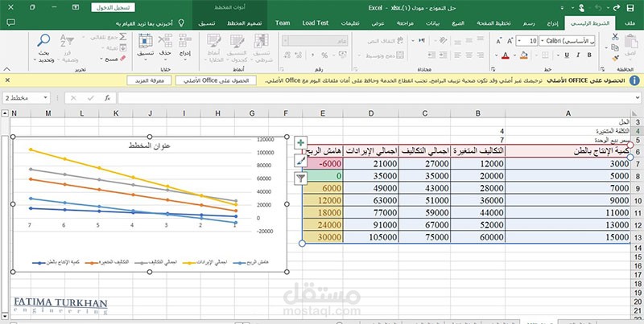Open Chart Styles paintbrush button
The image size is (644, 324).
pos(301,160)
